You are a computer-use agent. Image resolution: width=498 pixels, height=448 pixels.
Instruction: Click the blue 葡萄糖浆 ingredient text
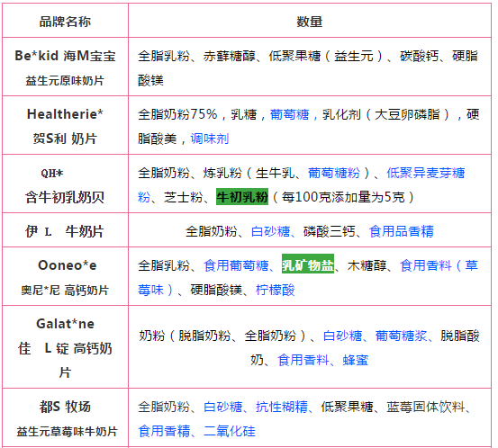pyautogui.click(x=402, y=336)
